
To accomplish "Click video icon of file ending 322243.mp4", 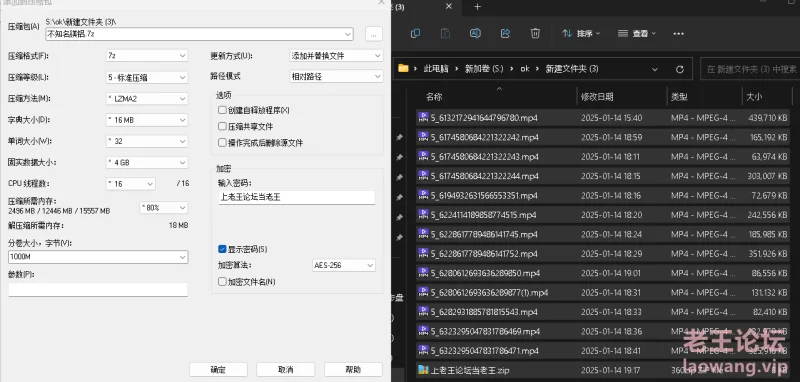I will (x=423, y=157).
